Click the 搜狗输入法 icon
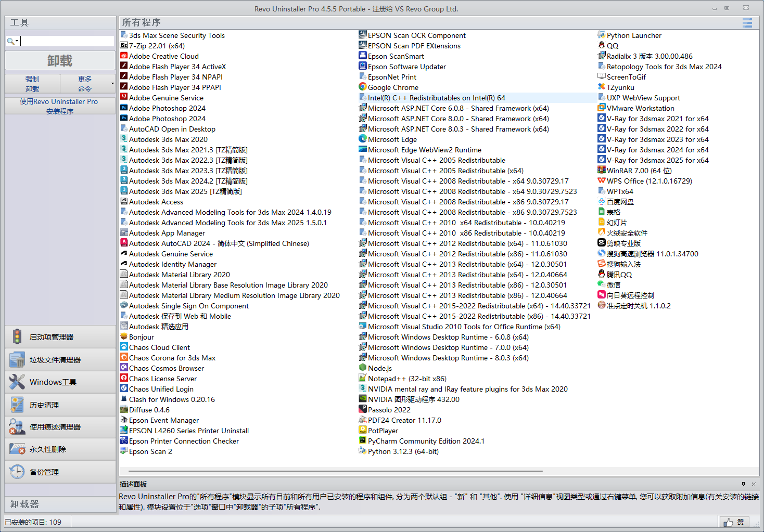Viewport: 764px width, 532px height. coord(602,264)
